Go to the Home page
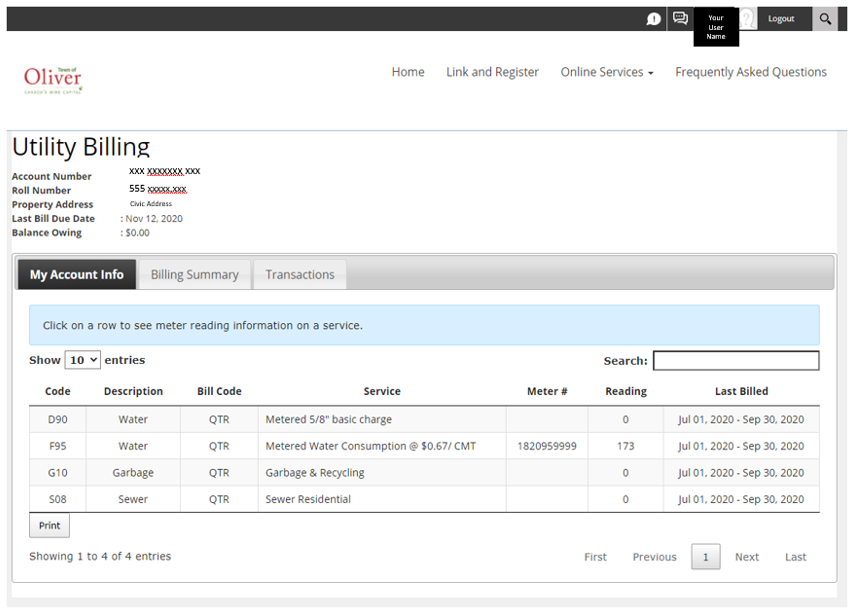This screenshot has width=849, height=614. coord(408,72)
